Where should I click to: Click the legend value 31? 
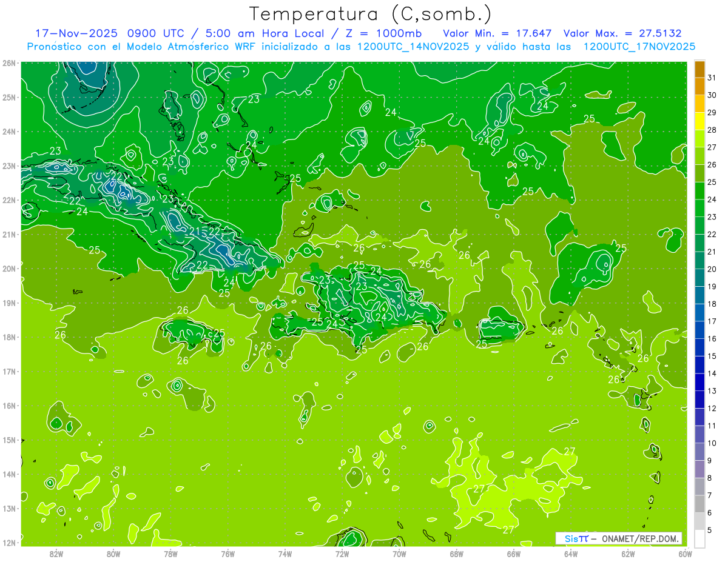pyautogui.click(x=712, y=78)
